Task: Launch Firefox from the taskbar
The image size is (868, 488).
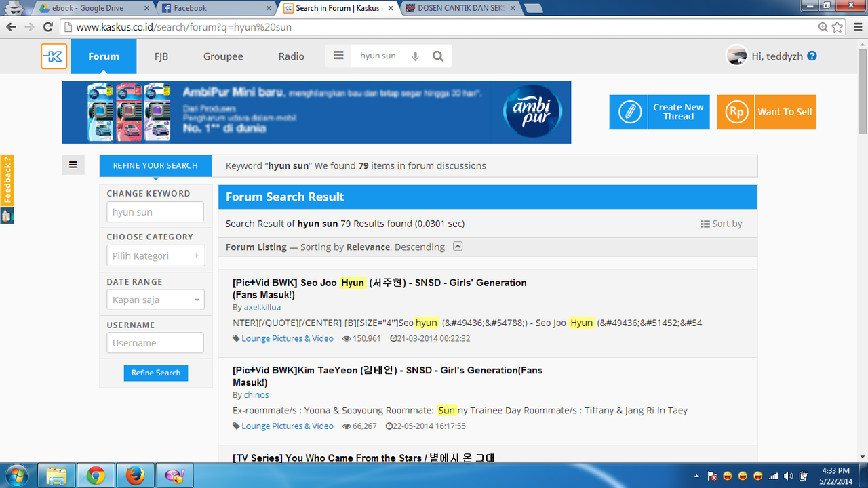Action: tap(135, 476)
